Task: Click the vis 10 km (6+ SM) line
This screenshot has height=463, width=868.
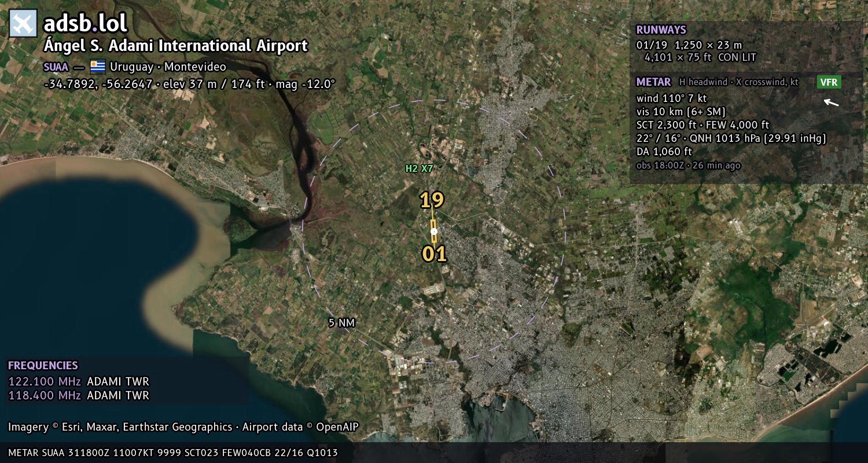Action: coord(681,111)
